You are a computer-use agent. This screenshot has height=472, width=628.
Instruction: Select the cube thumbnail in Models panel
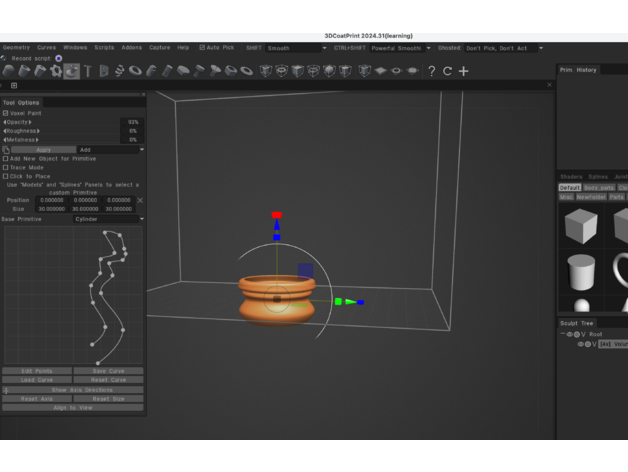pos(580,226)
